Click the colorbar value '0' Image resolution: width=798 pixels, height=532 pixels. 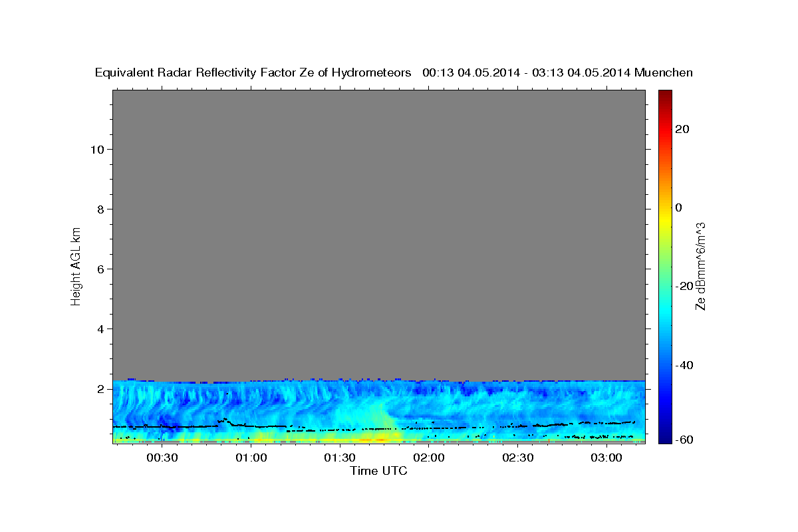(x=678, y=207)
